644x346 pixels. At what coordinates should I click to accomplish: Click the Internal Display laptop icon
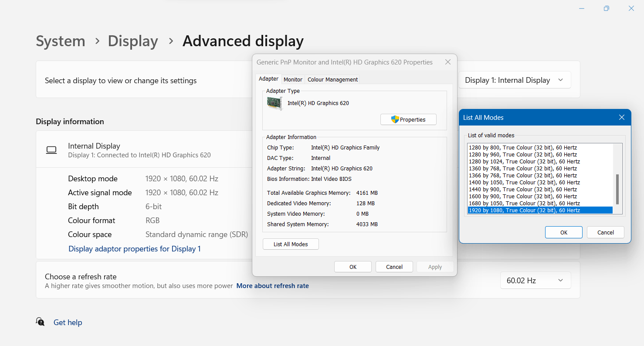pyautogui.click(x=51, y=150)
